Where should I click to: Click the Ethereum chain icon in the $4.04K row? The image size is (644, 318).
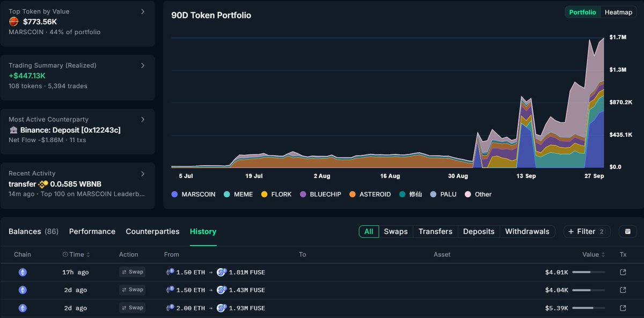coord(23,290)
